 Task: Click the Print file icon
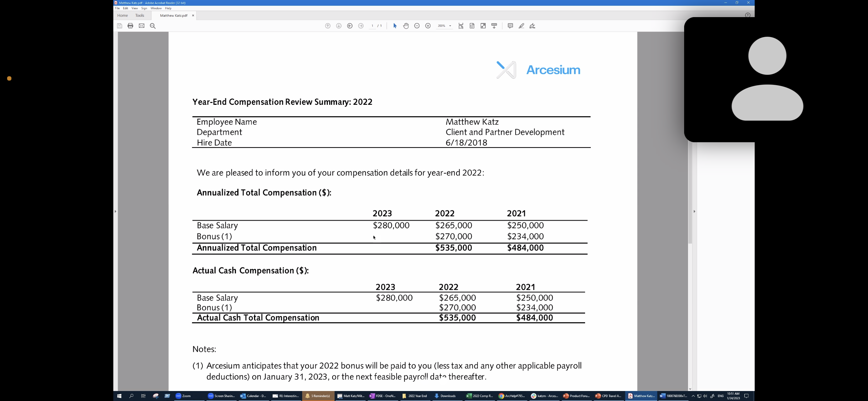[130, 26]
